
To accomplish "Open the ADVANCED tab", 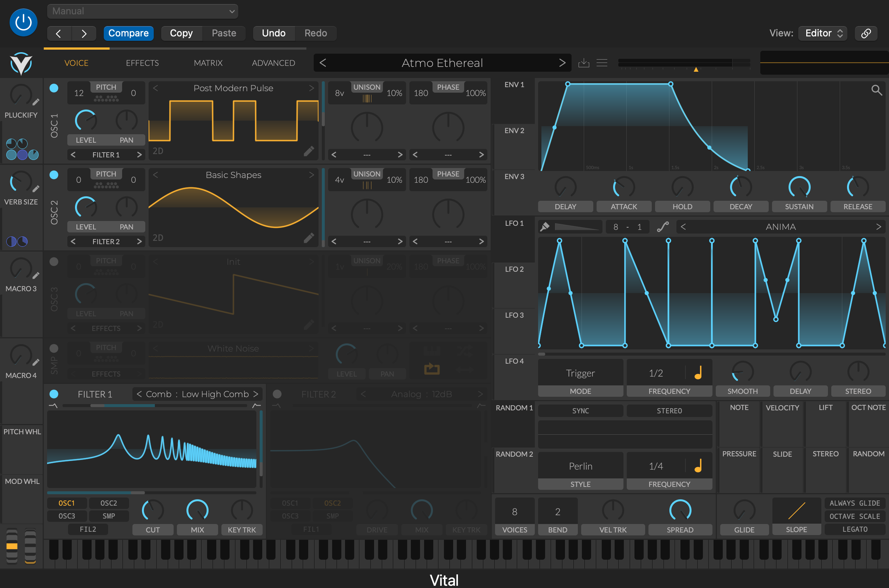I will [x=273, y=63].
